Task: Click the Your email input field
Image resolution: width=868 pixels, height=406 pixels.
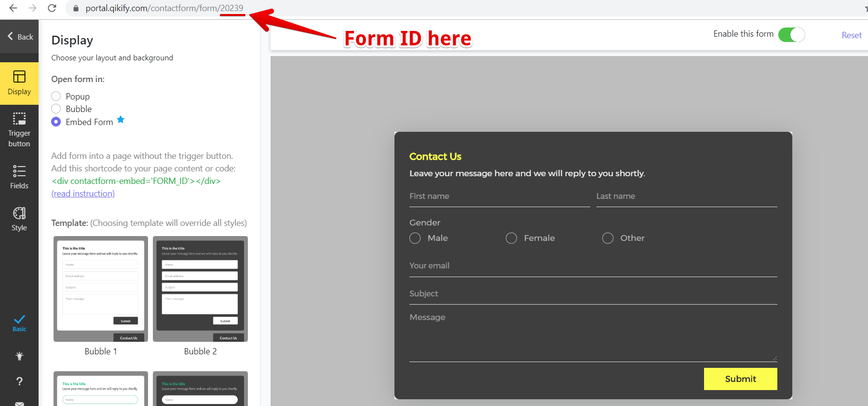Action: click(x=593, y=266)
